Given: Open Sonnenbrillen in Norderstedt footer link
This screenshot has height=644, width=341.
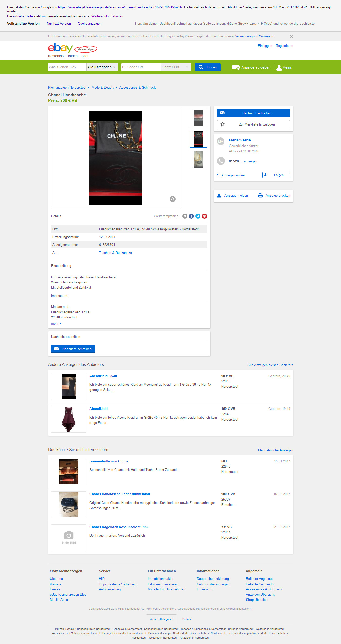Looking at the screenshot, I should click(x=161, y=629).
